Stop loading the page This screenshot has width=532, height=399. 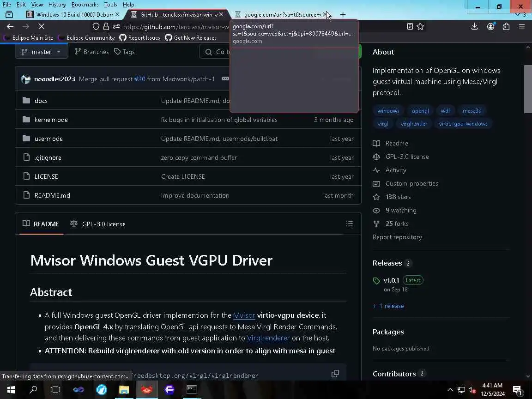[42, 26]
